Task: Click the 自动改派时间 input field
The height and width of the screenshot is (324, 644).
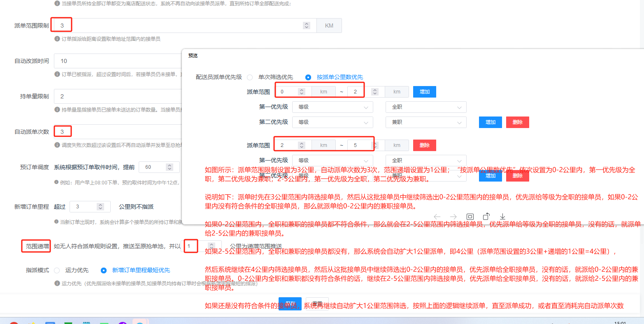Action: (x=118, y=61)
